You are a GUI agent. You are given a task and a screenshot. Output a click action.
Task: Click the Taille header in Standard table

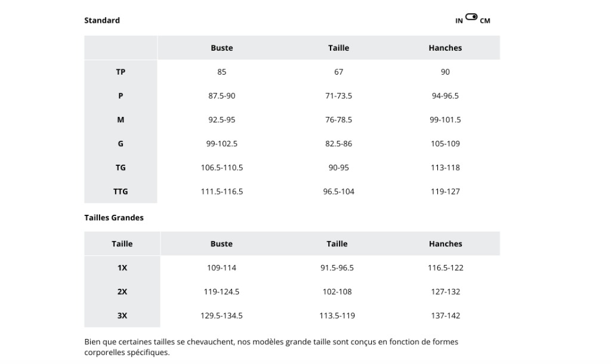pos(339,48)
